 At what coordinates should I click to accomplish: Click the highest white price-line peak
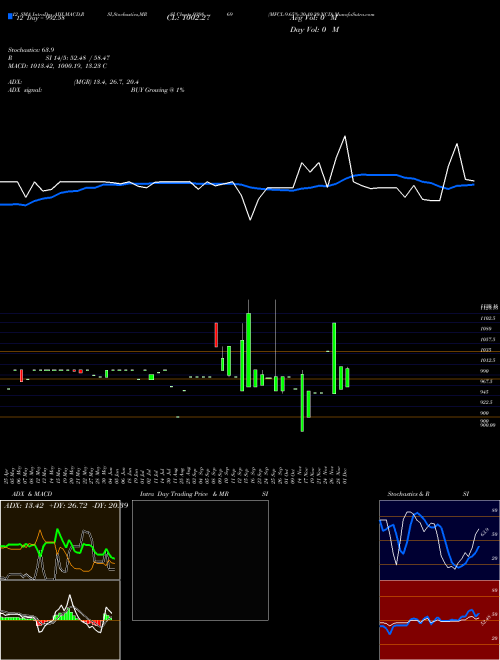point(345,136)
